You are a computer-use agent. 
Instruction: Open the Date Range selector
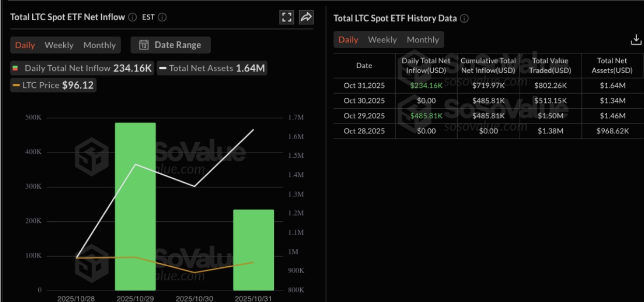[171, 44]
